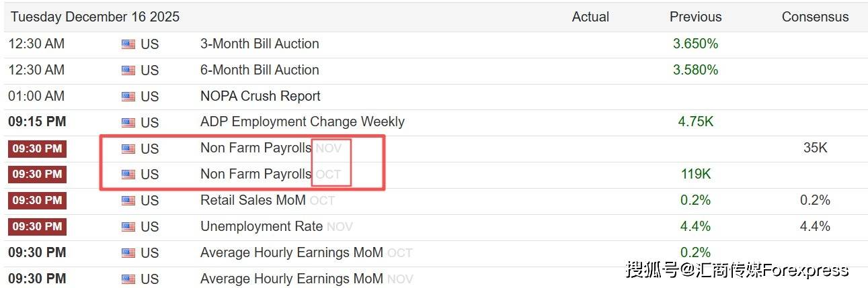Click US flag in 3-Month Bill Auction row
Image resolution: width=868 pixels, height=288 pixels.
coord(128,44)
